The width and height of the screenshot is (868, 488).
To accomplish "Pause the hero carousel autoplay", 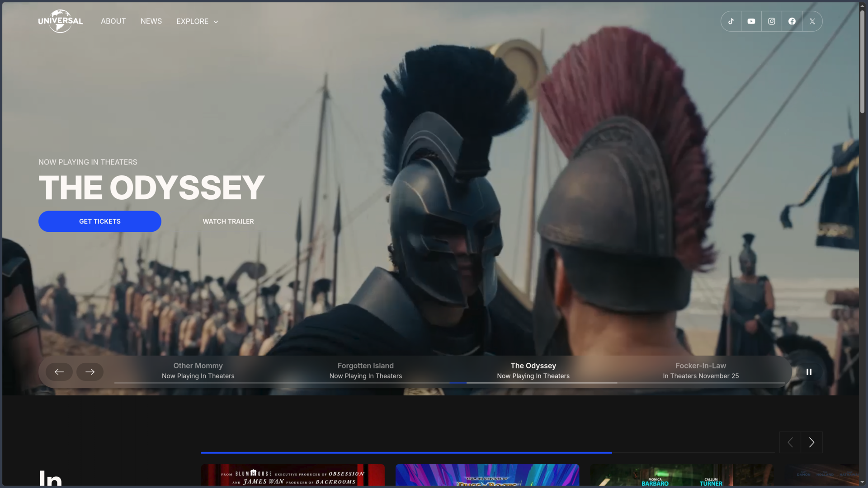I will click(809, 372).
